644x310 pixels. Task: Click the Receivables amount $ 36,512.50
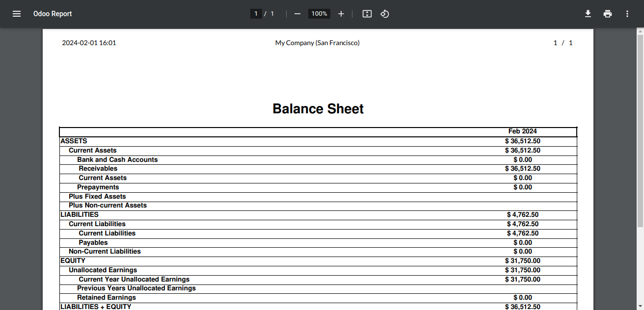click(x=523, y=168)
